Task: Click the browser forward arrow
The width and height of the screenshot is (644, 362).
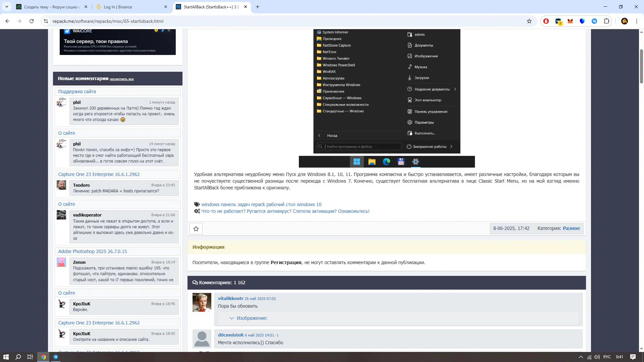Action: [x=19, y=21]
